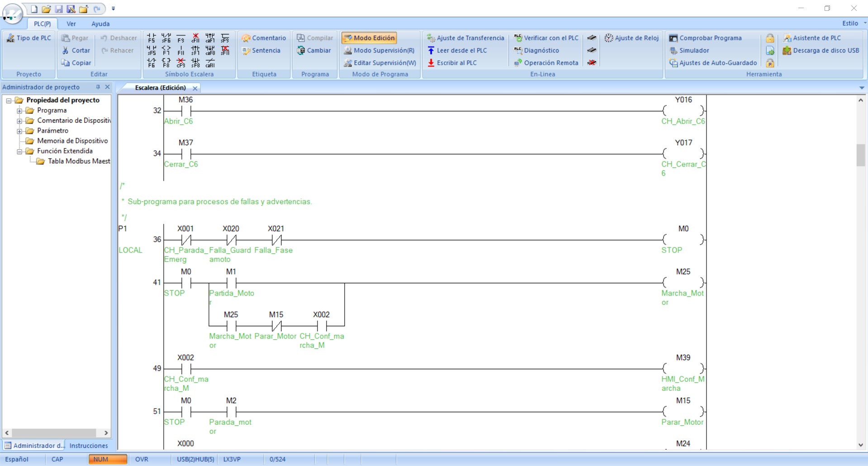This screenshot has height=466, width=868.
Task: Expand the Programa tree folder
Action: coord(19,110)
